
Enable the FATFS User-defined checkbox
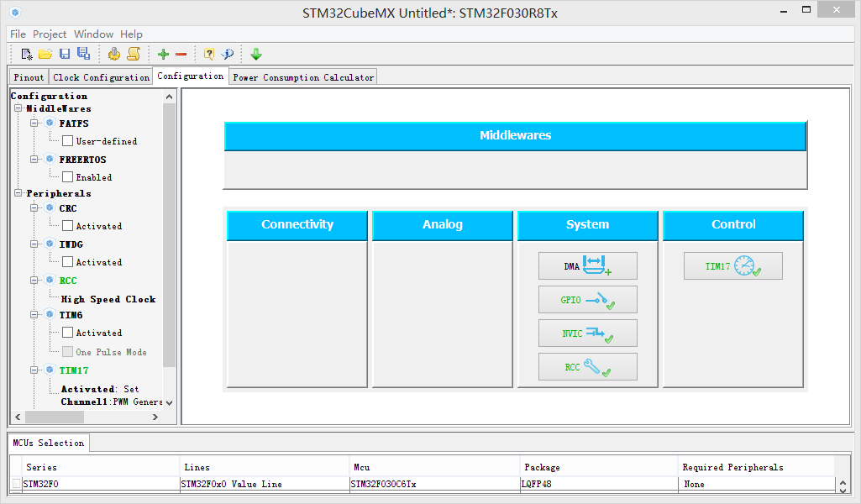[67, 141]
